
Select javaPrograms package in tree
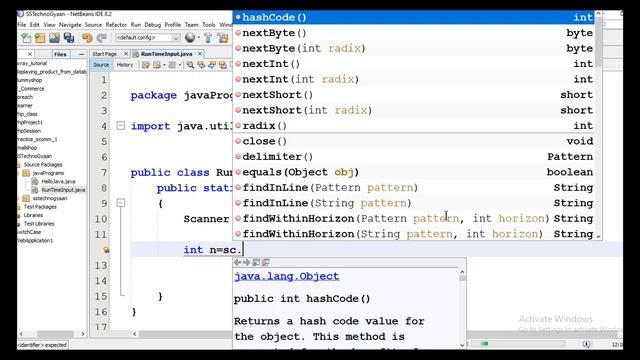pos(48,173)
